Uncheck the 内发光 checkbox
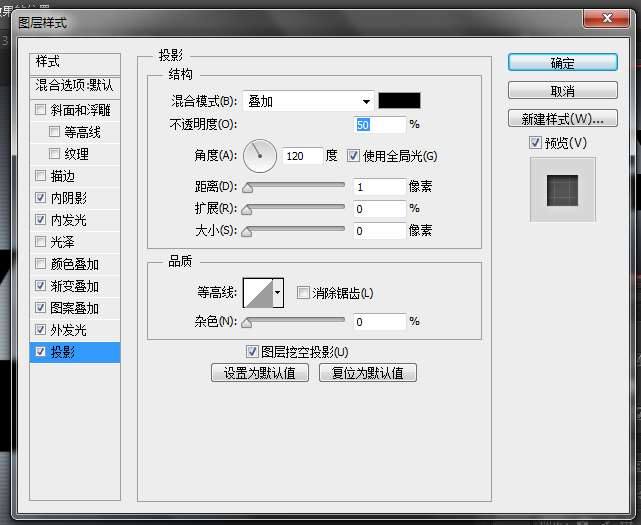 40,220
